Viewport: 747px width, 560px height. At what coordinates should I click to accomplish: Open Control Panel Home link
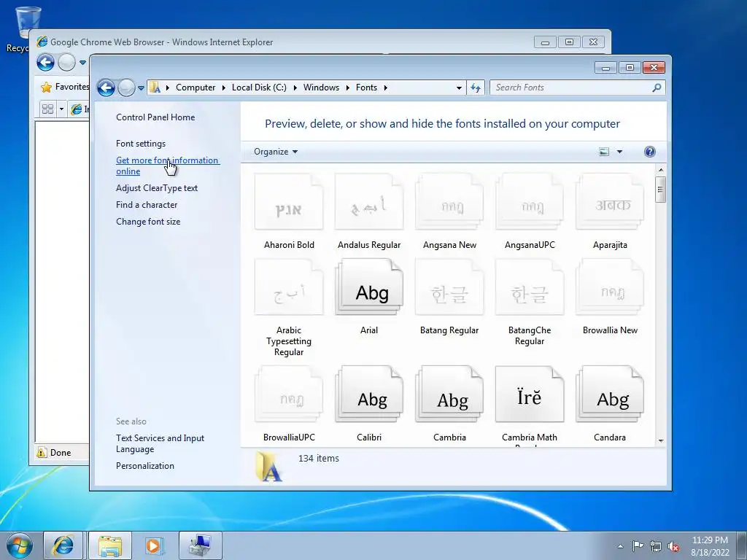155,117
